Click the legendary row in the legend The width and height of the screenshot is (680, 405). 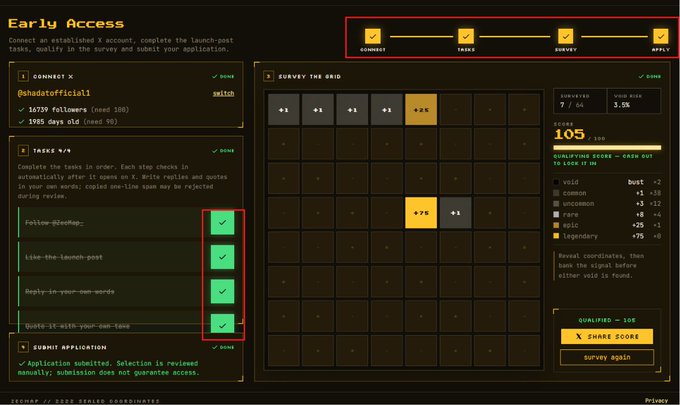point(607,236)
